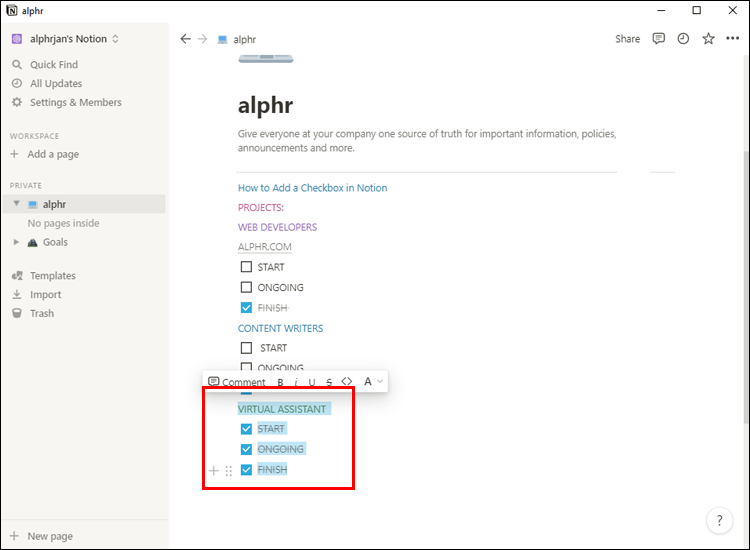Viewport: 750px width, 550px height.
Task: Click the help question mark button
Action: coord(720,520)
